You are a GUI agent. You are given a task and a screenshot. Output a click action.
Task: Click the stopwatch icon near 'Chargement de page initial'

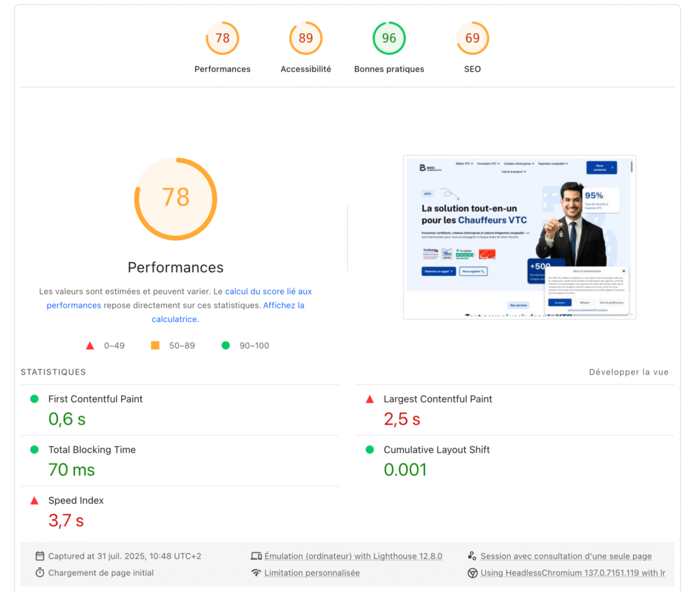coord(40,573)
